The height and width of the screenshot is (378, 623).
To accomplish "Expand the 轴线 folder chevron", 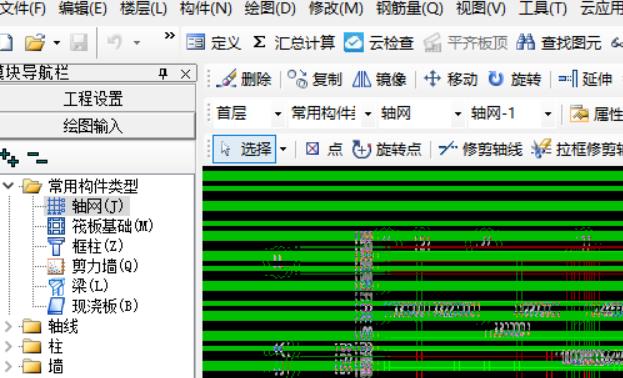I will pos(8,326).
